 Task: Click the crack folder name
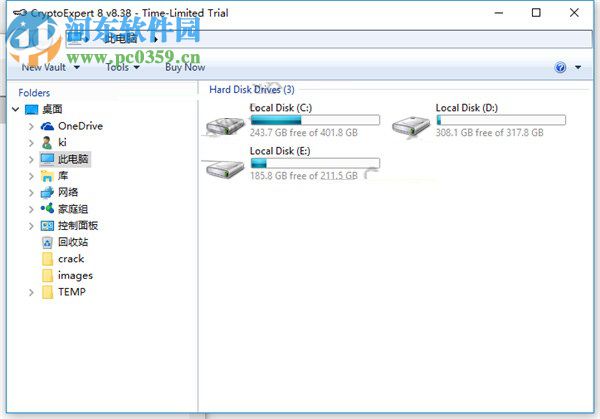click(71, 259)
